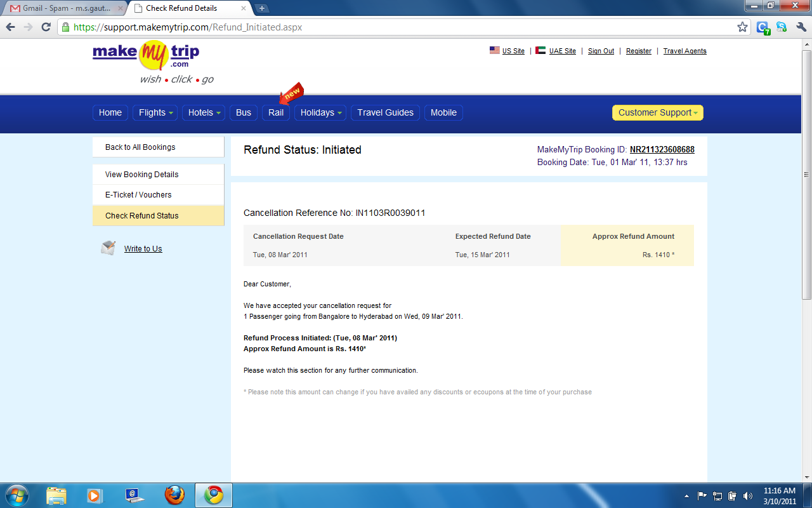Click Cancellation Reference No IN1103R0039011 text
This screenshot has height=508, width=812.
tap(334, 213)
